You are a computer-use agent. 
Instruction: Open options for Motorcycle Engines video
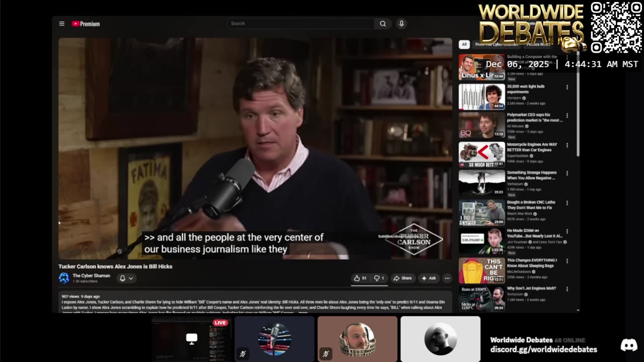pyautogui.click(x=567, y=145)
